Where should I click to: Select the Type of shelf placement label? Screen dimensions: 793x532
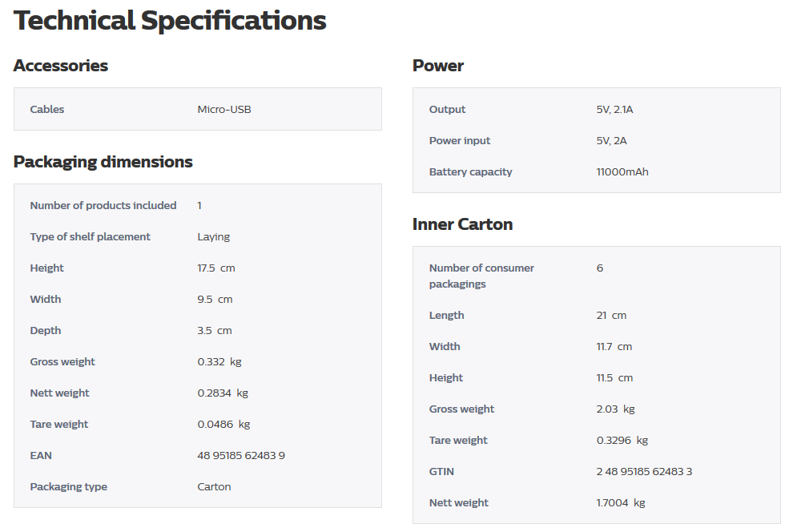(x=90, y=236)
